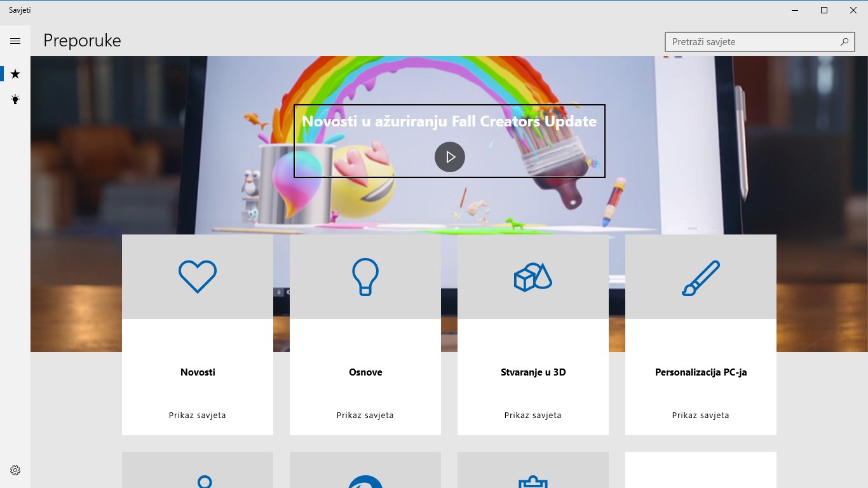Screen dimensions: 868x488
Task: Open the hamburger navigation menu
Action: (15, 41)
